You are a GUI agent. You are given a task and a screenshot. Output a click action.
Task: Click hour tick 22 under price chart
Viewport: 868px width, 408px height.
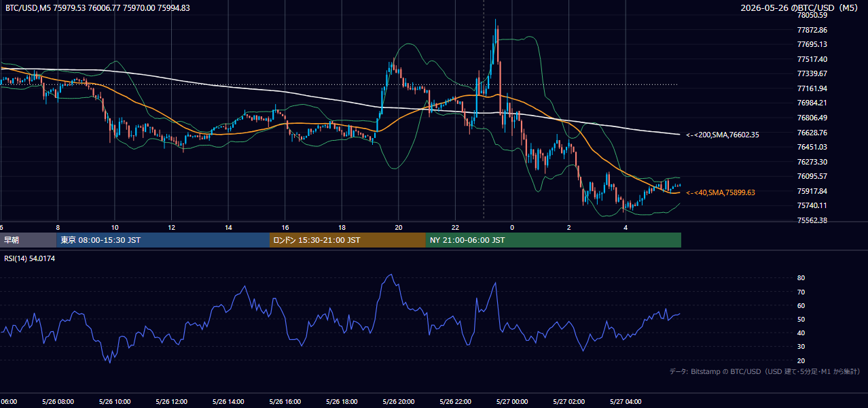coord(455,228)
